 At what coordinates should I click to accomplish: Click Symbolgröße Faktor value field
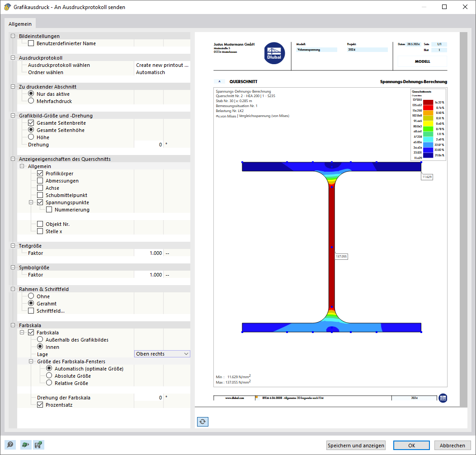click(x=149, y=275)
